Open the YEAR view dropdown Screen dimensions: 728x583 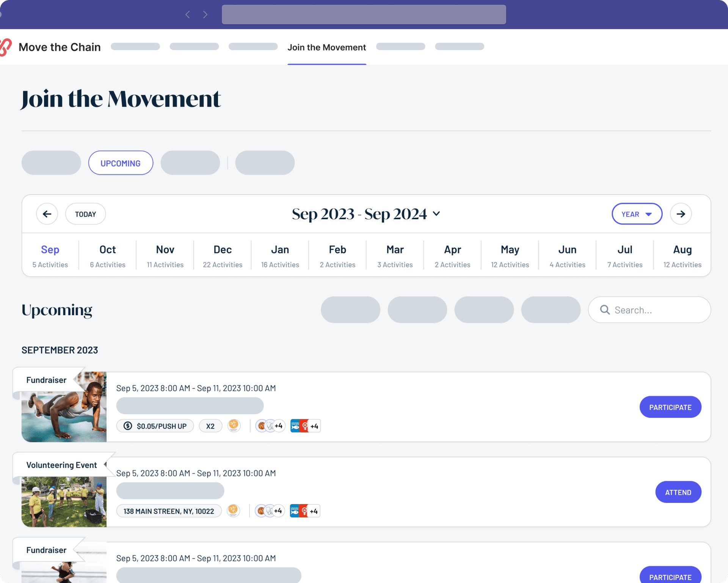(x=637, y=214)
